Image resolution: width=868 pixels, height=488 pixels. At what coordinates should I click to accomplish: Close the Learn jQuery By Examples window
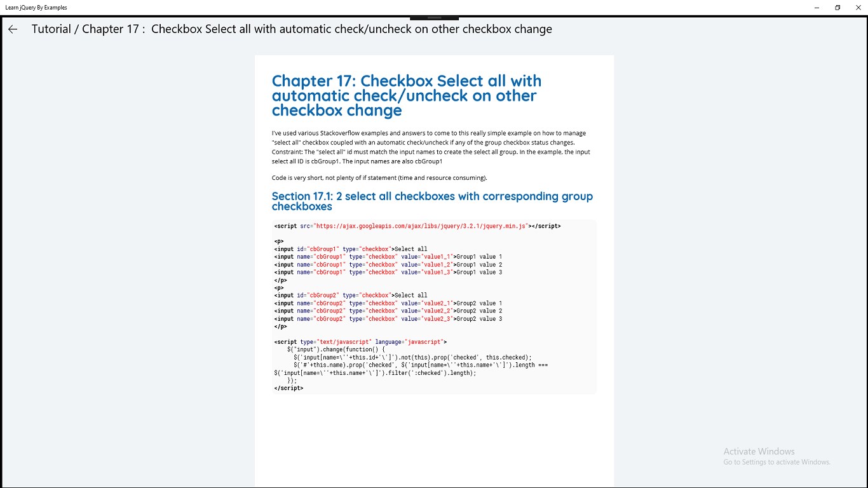[x=858, y=8]
